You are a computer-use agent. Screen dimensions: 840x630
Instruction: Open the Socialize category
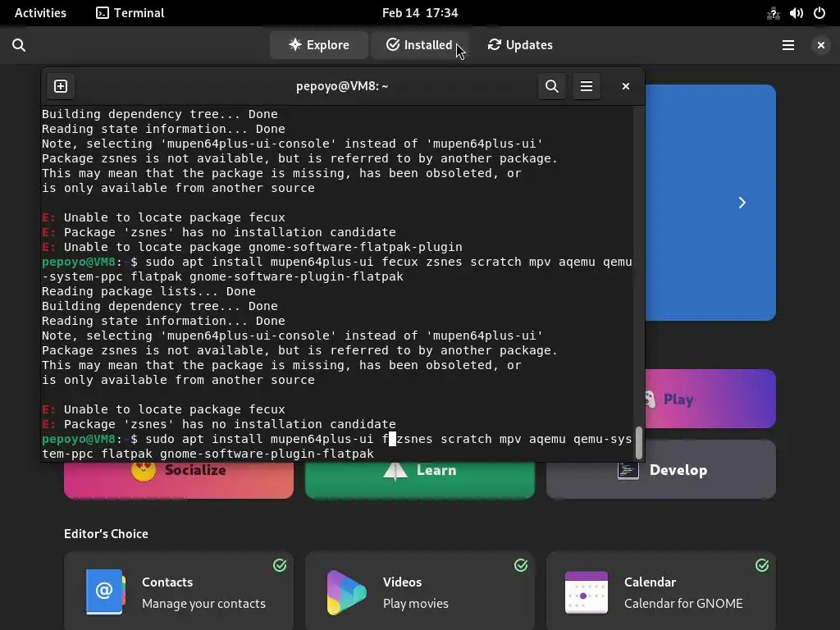pyautogui.click(x=178, y=480)
